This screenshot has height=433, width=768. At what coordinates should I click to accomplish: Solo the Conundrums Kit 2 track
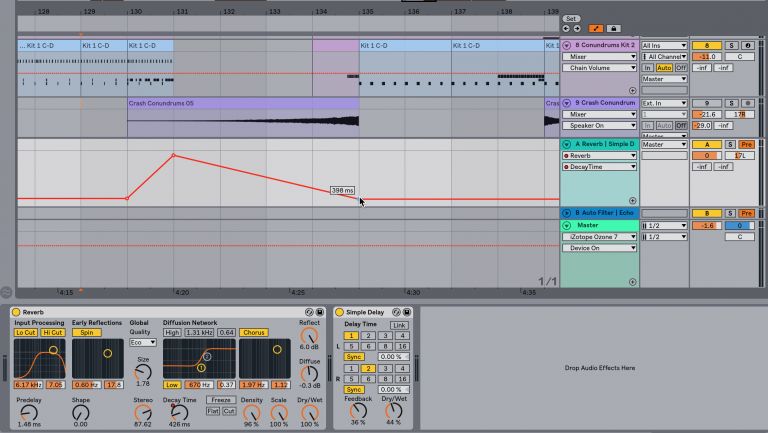point(731,46)
